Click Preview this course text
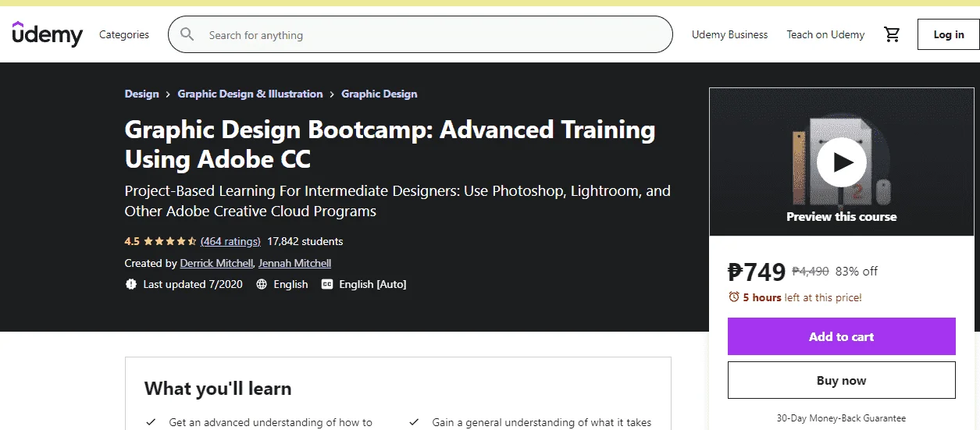 point(841,217)
